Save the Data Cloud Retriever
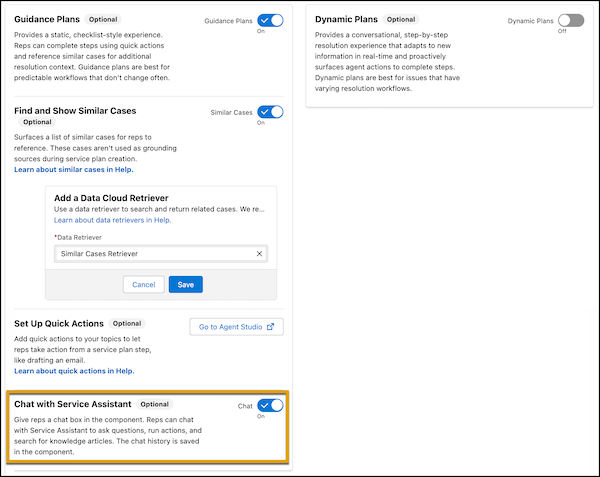 pos(186,285)
